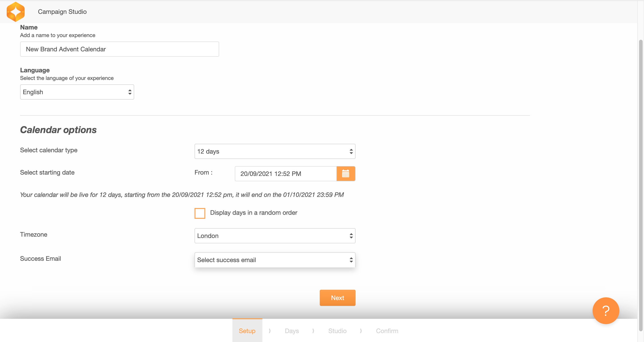Switch to the Setup step tab
Screen dimensions: 644x342
coord(247,331)
